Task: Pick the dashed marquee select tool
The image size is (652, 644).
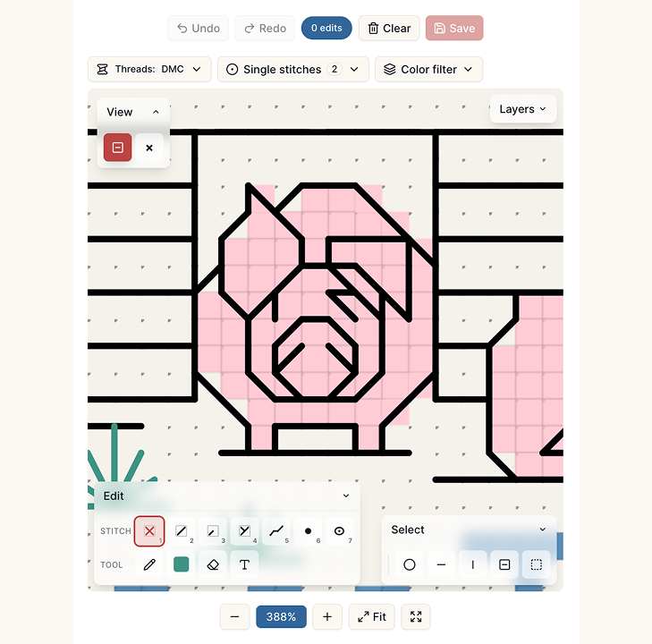Action: (537, 564)
